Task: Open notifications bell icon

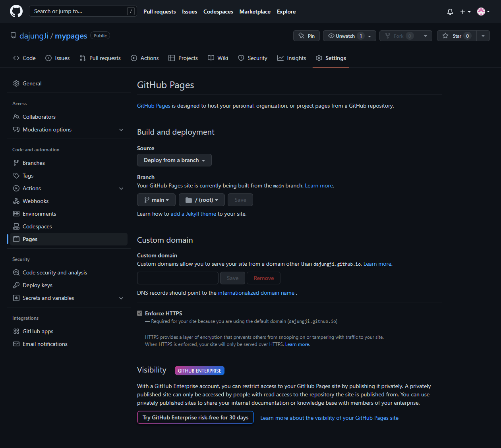Action: (x=450, y=12)
